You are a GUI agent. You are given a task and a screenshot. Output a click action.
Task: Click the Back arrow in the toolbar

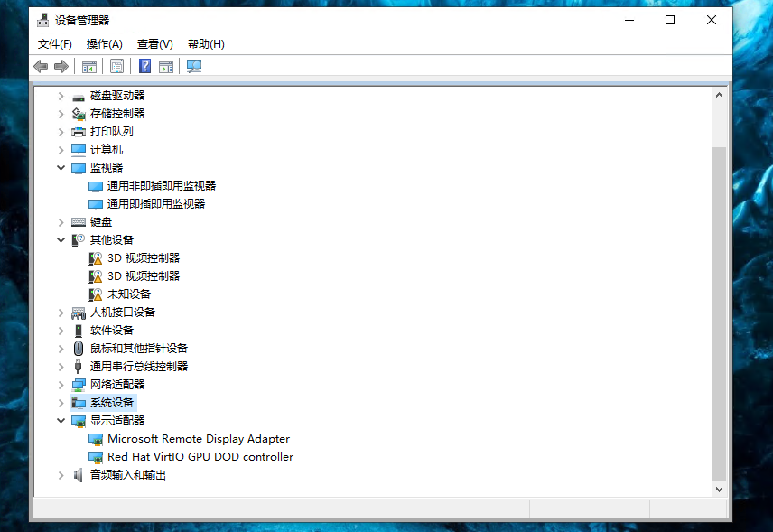click(x=41, y=66)
